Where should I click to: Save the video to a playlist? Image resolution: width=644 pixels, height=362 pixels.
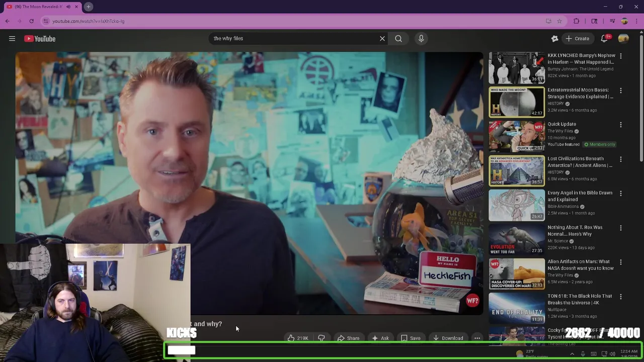click(411, 338)
